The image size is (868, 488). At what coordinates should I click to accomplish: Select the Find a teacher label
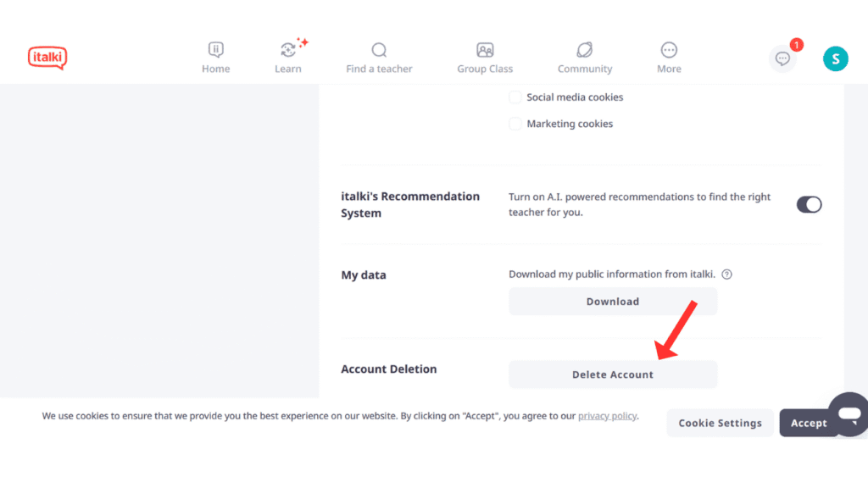click(x=379, y=69)
